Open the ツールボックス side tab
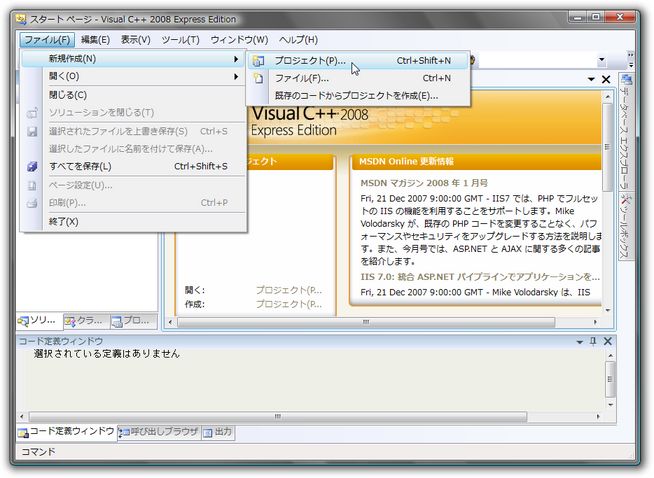 click(626, 226)
